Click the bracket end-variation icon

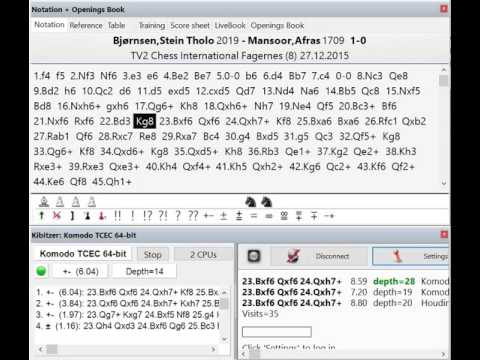point(72,216)
